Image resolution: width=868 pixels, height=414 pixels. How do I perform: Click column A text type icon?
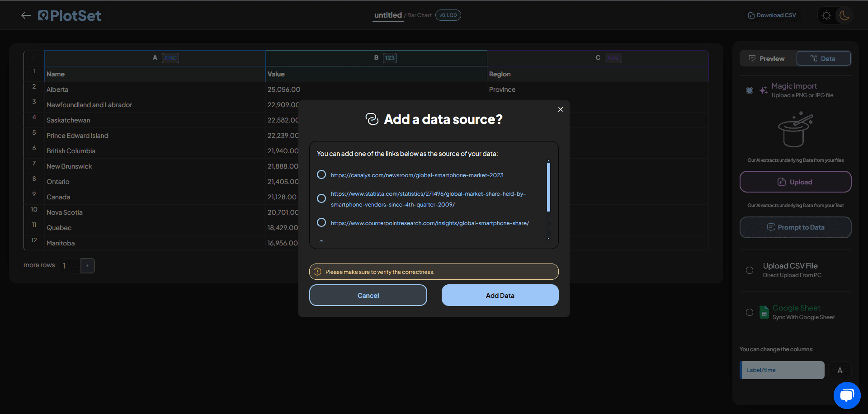click(x=170, y=58)
